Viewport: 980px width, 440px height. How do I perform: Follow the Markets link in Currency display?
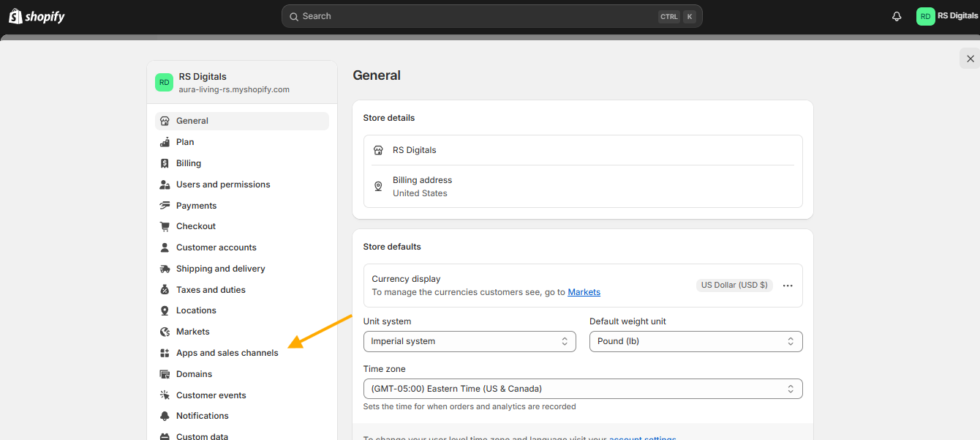coord(584,292)
